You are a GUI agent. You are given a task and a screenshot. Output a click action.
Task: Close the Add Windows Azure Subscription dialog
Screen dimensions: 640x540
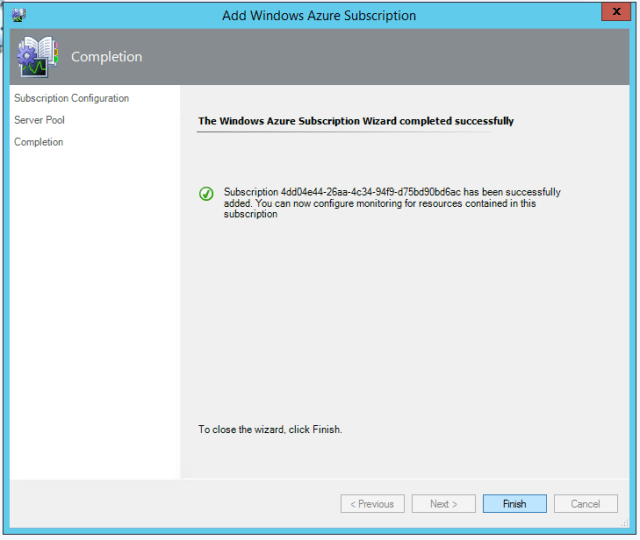(x=613, y=14)
